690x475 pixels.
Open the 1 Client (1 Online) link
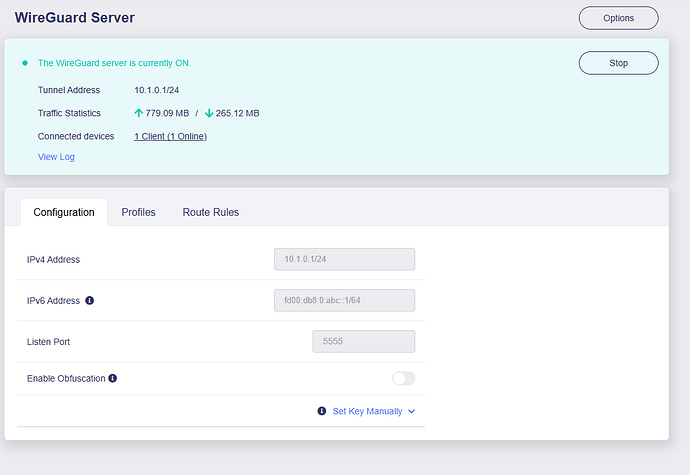170,136
